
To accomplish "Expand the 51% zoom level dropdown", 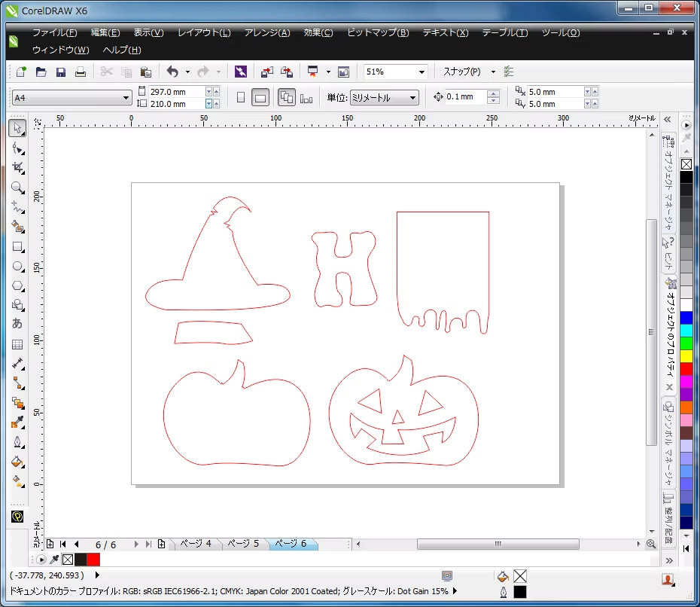I will tap(421, 72).
